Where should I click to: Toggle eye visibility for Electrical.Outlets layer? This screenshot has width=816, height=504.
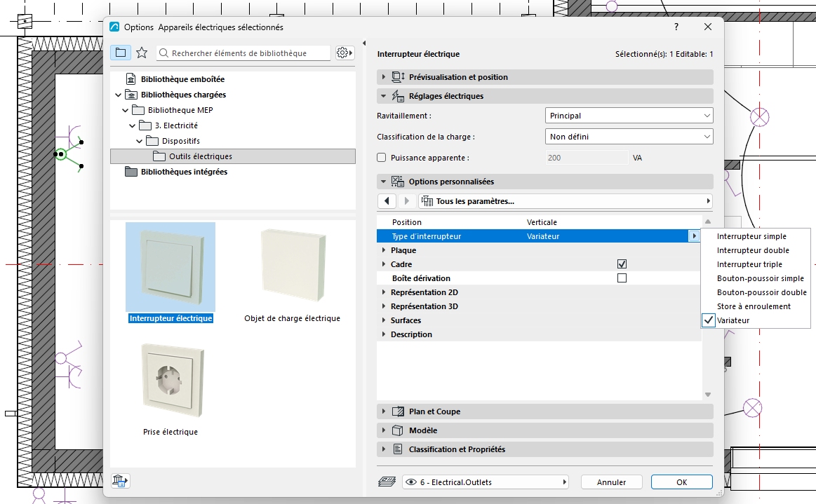coord(411,482)
